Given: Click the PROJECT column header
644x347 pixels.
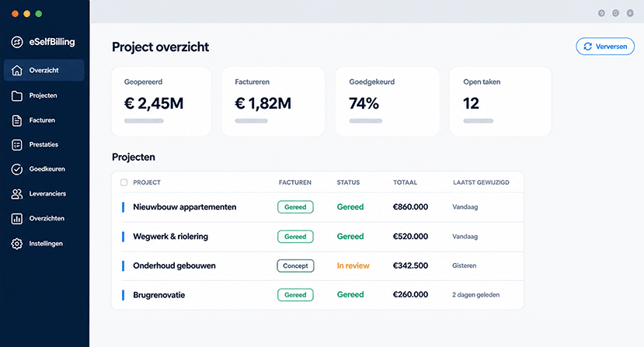Looking at the screenshot, I should 147,182.
